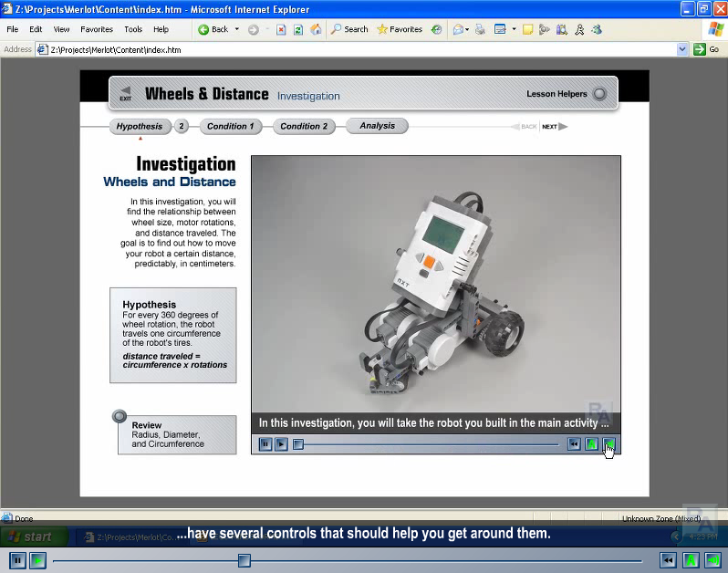728x573 pixels.
Task: Open the Forward button dropdown arrow
Action: point(267,29)
